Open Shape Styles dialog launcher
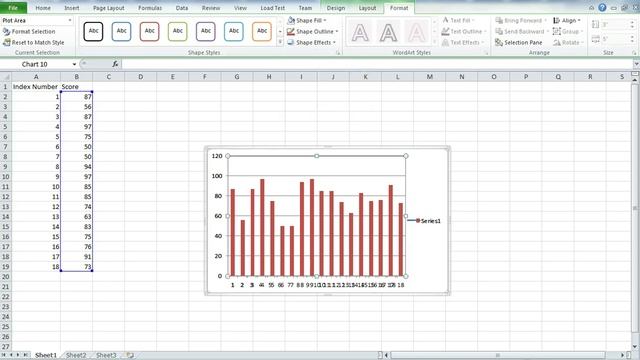The image size is (640, 360). (338, 53)
